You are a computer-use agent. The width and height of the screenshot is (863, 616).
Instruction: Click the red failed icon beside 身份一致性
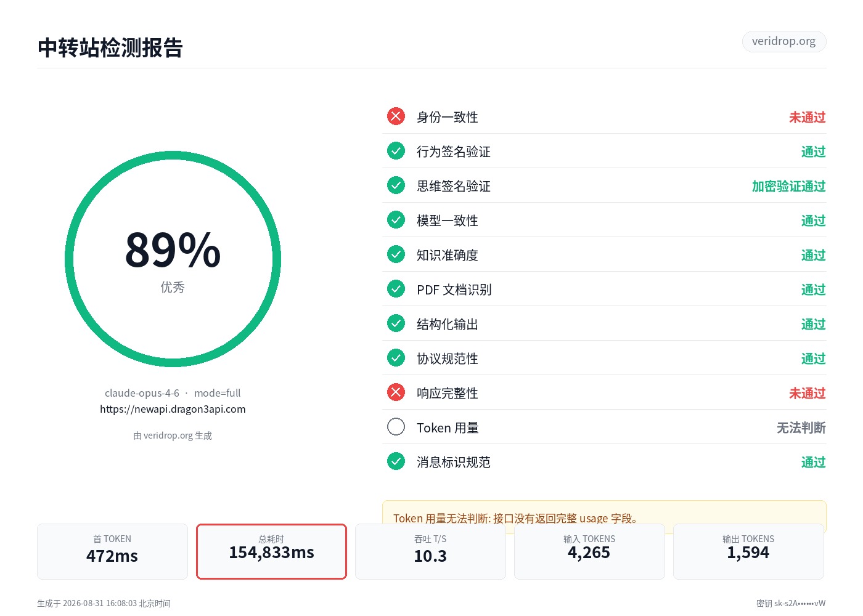tap(396, 116)
